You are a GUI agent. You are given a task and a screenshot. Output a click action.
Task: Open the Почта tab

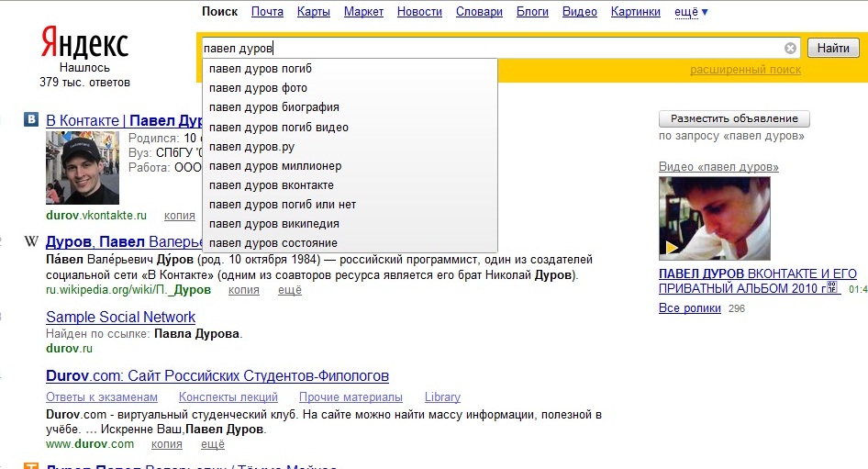tap(267, 12)
